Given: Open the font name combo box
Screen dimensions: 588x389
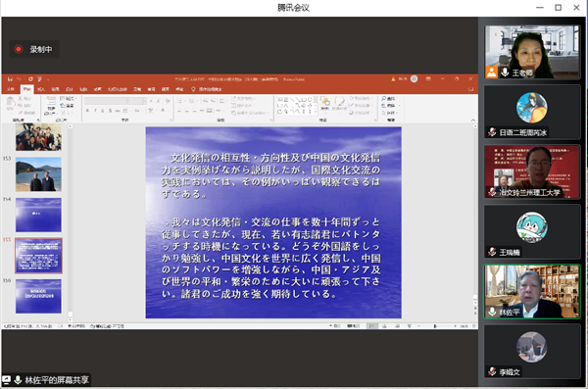Looking at the screenshot, I should click(107, 101).
